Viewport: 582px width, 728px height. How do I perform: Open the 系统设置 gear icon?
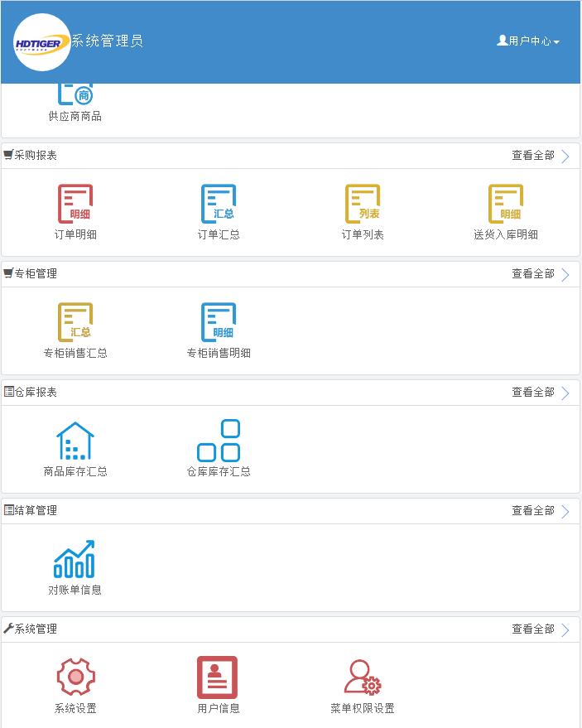(75, 677)
